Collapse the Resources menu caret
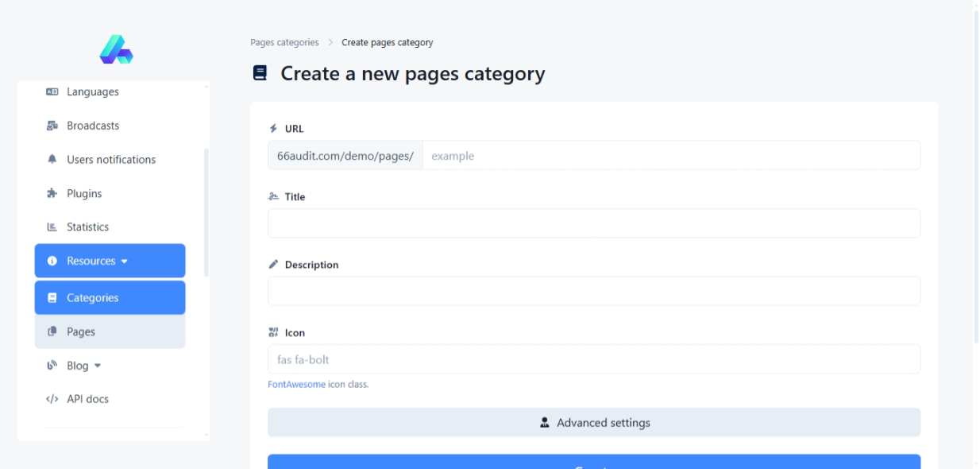The height and width of the screenshot is (469, 980). [x=125, y=262]
